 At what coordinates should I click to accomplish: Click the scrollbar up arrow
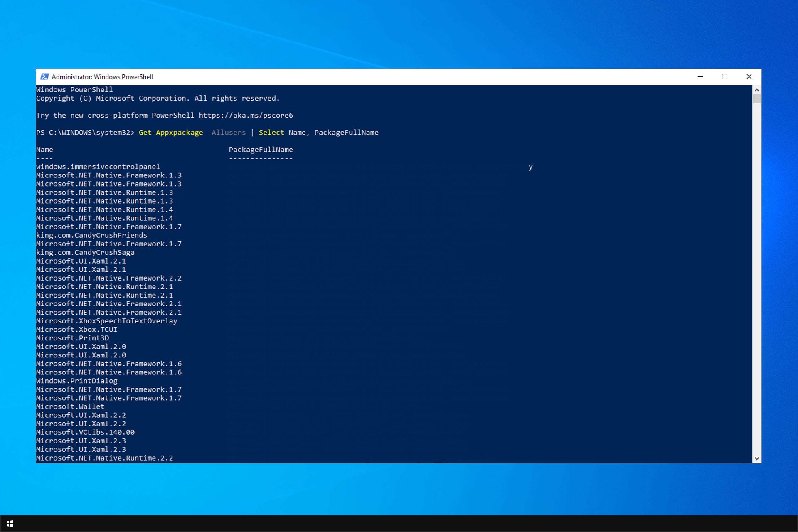[757, 90]
